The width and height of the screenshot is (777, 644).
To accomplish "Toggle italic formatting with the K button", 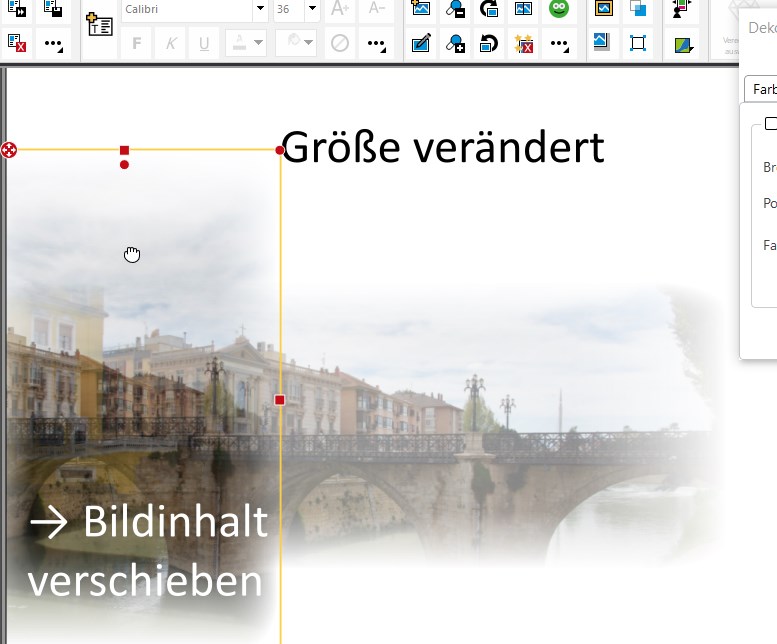I will point(170,44).
